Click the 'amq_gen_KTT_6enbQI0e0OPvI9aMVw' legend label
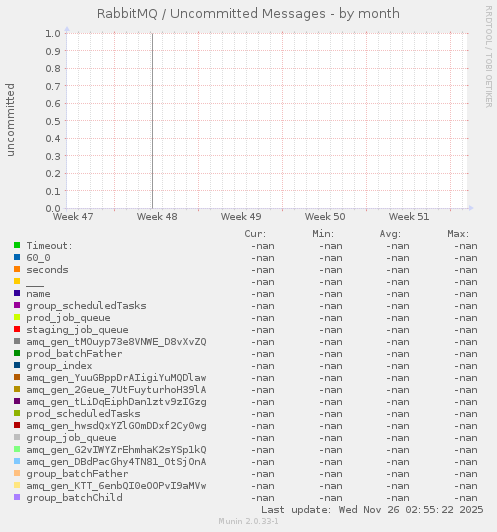 pyautogui.click(x=116, y=486)
